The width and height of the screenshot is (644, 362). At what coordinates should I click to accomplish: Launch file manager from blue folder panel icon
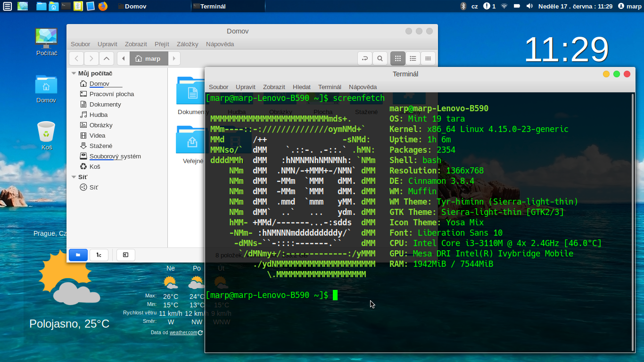(41, 6)
